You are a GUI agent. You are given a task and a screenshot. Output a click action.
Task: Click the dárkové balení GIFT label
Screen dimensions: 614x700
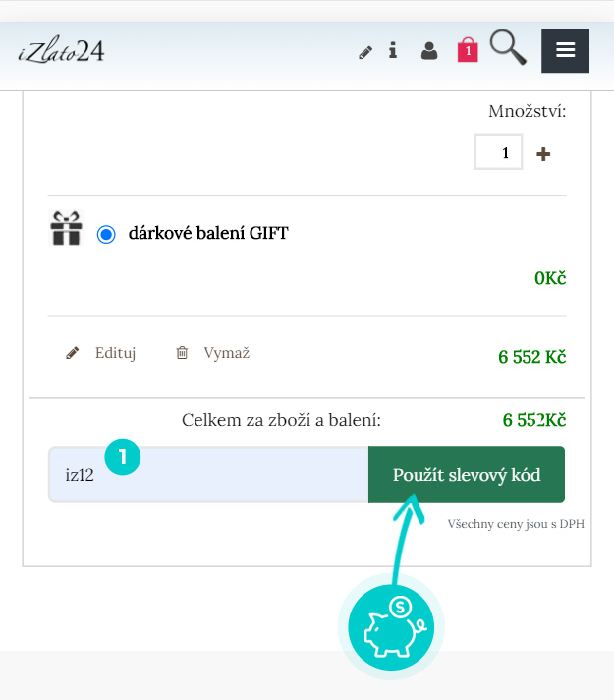[x=208, y=233]
